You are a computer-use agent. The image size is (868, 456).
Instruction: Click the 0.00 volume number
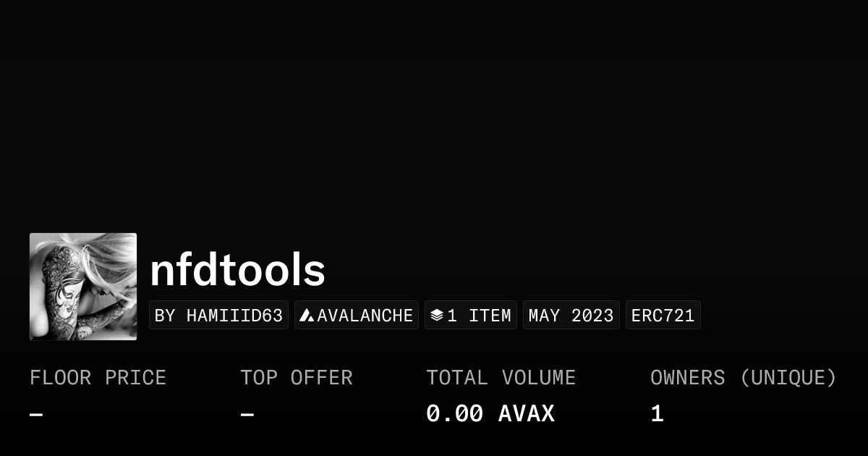pos(454,414)
